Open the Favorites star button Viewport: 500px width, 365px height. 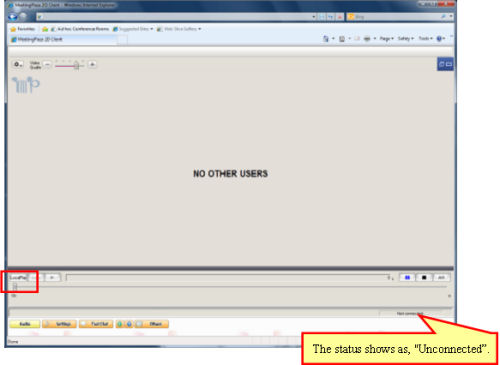click(x=22, y=29)
